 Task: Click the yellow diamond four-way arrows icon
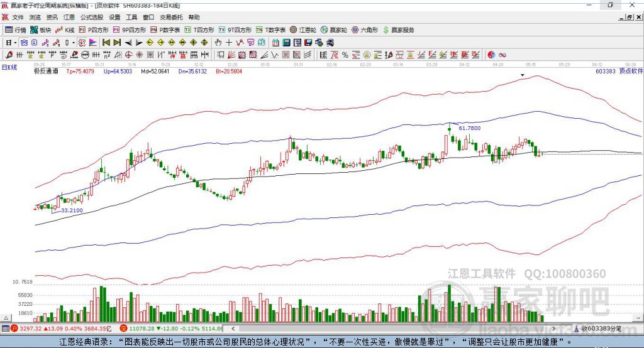coord(194,43)
